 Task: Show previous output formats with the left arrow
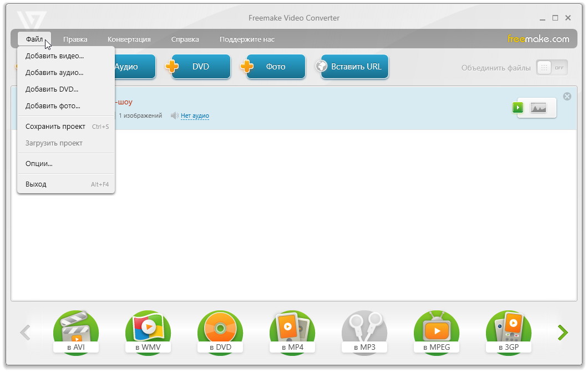(x=25, y=332)
